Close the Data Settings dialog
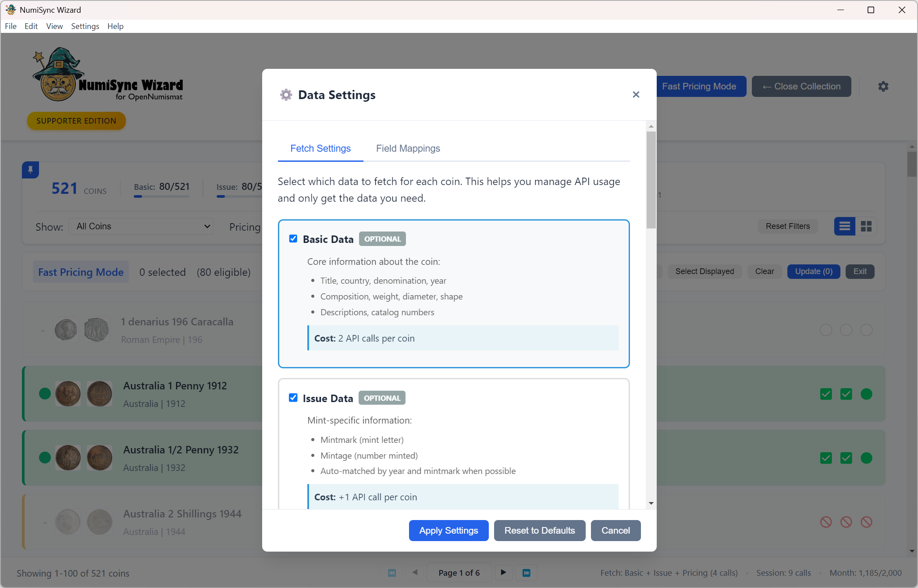This screenshot has height=588, width=918. 636,94
